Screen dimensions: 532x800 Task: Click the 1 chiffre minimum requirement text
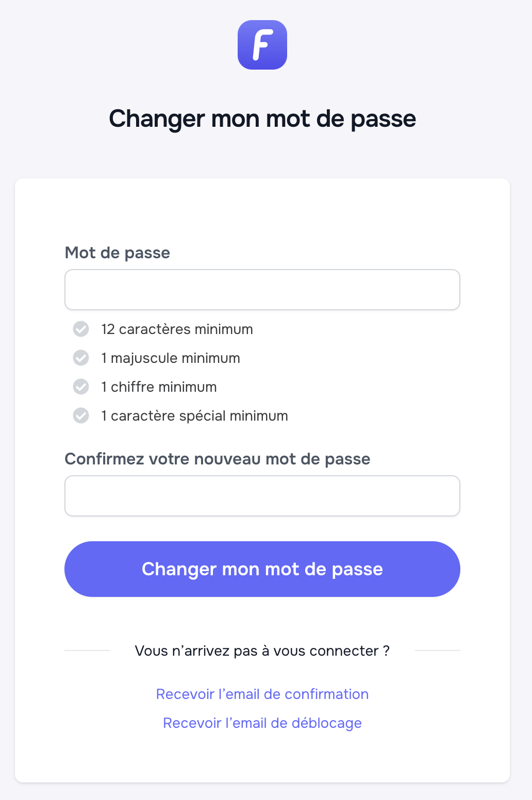[x=159, y=387]
